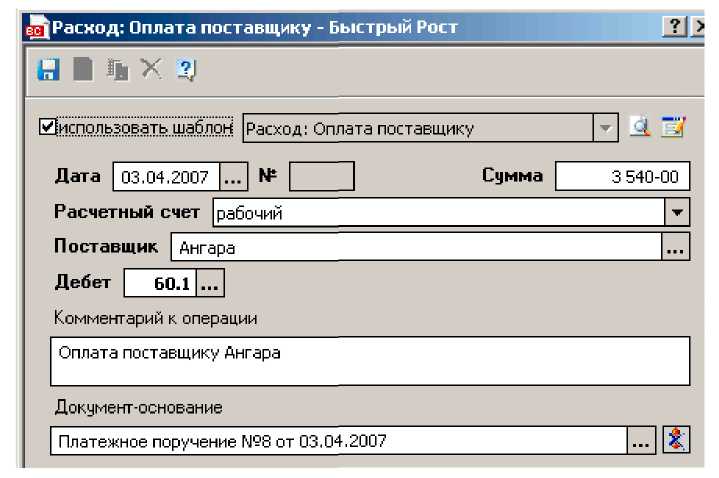This screenshot has width=719, height=478.
Task: Click the delete X toolbar icon
Action: pyautogui.click(x=151, y=69)
